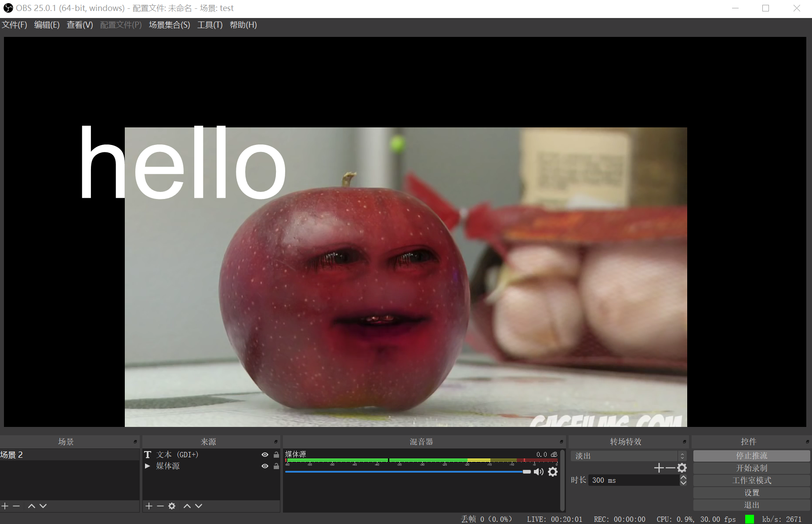The image size is (812, 524).
Task: Undock the 来源 panel
Action: point(276,442)
